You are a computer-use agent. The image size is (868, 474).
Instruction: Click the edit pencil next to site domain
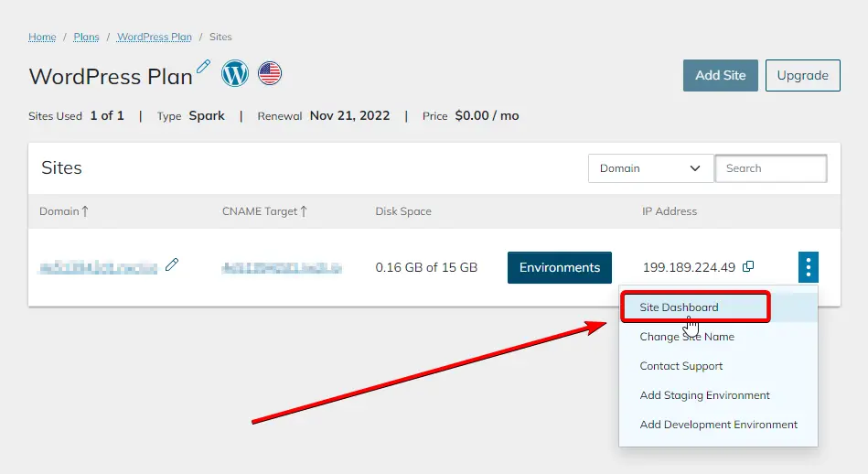click(172, 265)
